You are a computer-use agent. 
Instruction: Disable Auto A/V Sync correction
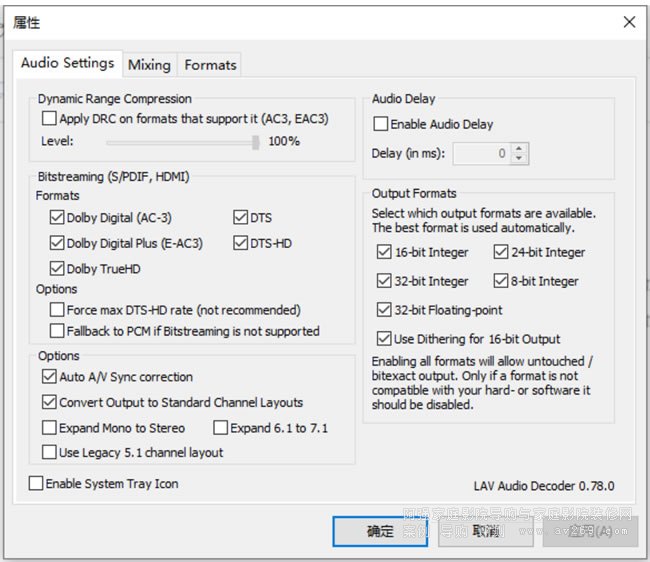pyautogui.click(x=50, y=377)
